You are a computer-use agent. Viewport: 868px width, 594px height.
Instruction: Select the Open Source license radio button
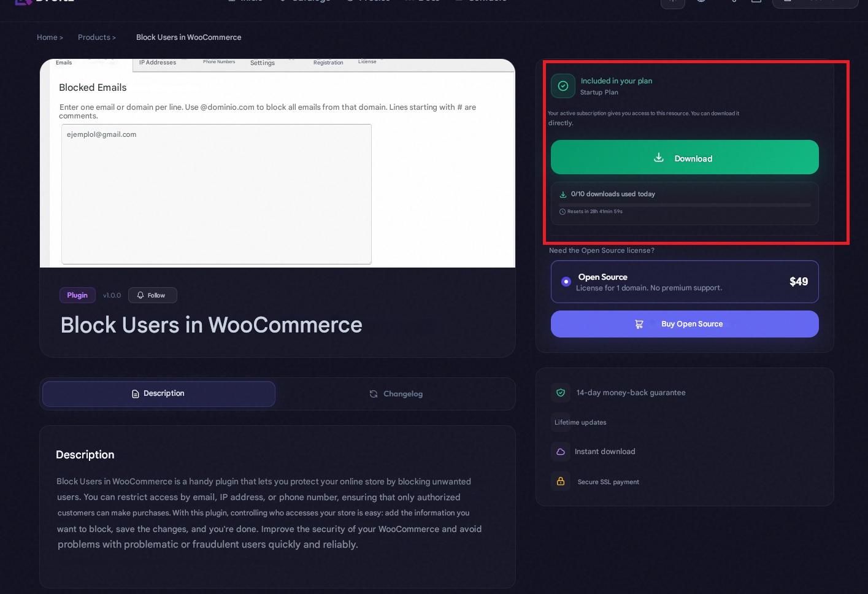click(x=566, y=282)
